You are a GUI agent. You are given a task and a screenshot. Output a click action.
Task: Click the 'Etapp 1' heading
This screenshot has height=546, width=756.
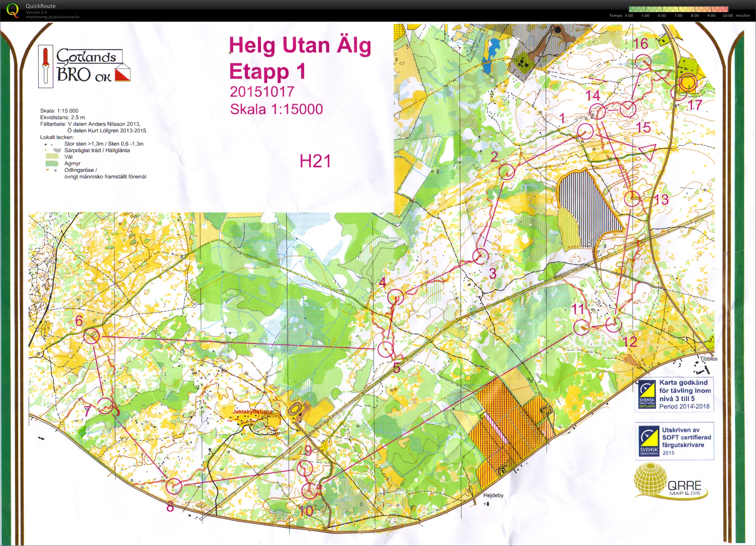[x=267, y=72]
